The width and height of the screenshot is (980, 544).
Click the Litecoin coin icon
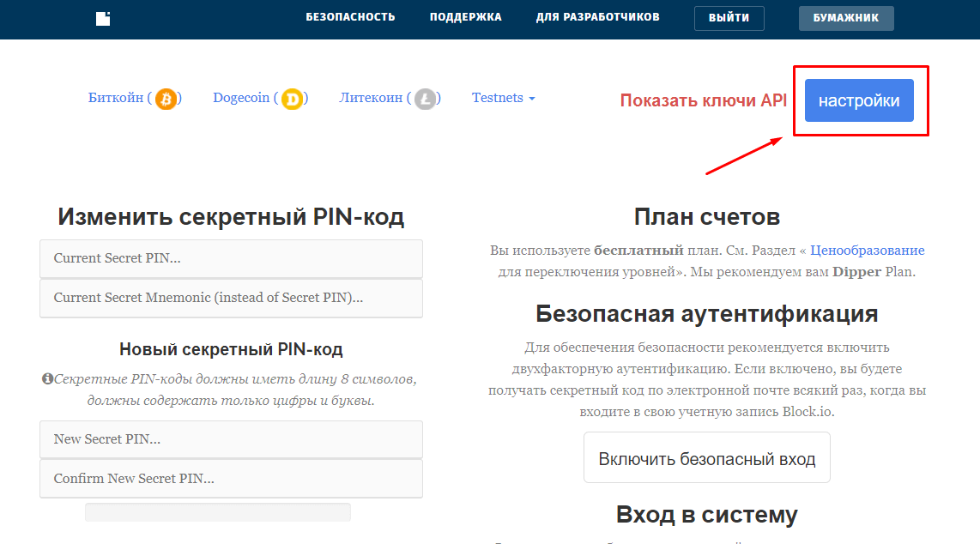click(424, 98)
